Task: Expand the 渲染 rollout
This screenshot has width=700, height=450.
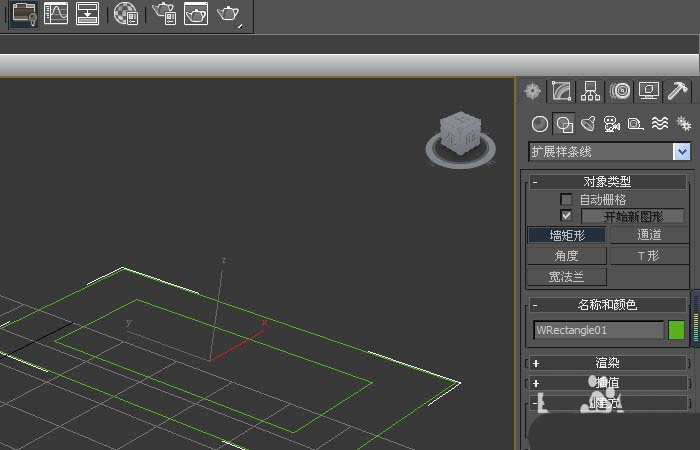Action: pos(608,363)
